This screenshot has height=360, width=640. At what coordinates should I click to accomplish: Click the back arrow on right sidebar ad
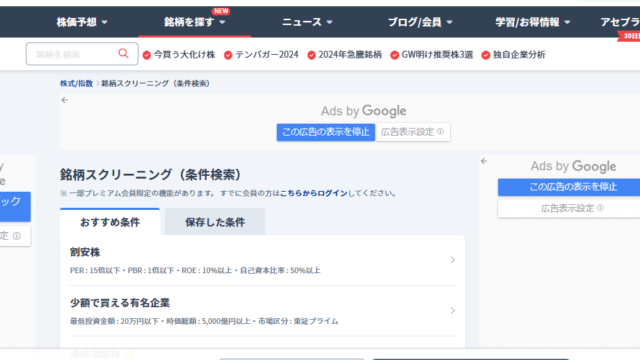[x=484, y=161]
